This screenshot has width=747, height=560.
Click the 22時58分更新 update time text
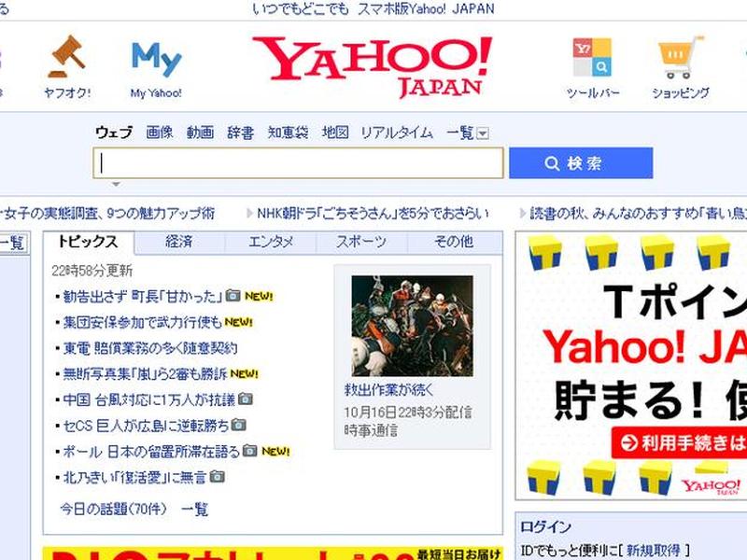[92, 271]
